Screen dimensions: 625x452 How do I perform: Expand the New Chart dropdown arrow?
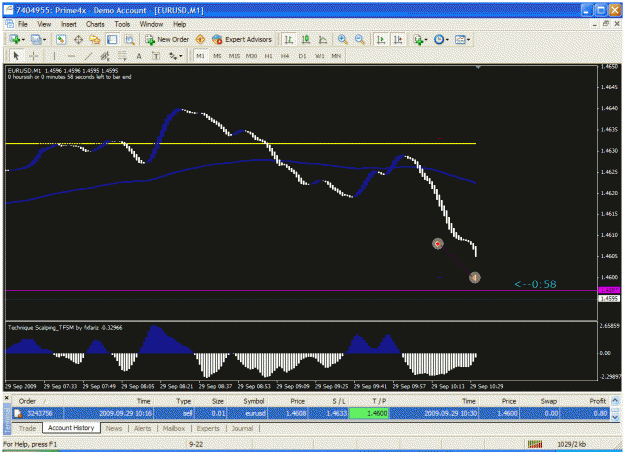coord(23,40)
